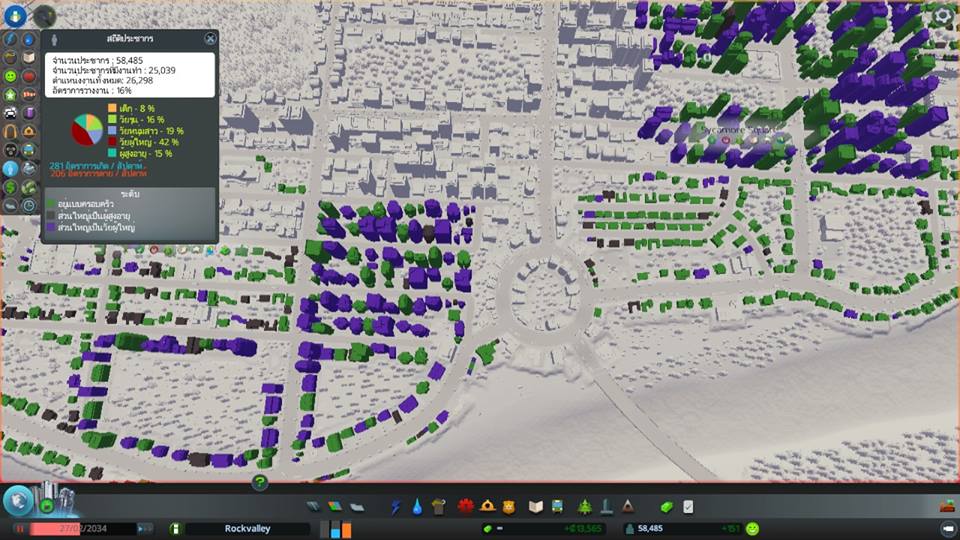Open the settings gear menu
The width and height of the screenshot is (960, 540).
943,16
